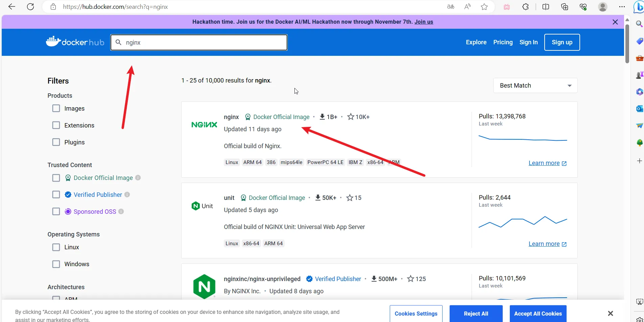Click the PowerPC 64 LE architecture tag
This screenshot has width=644, height=322.
point(325,162)
